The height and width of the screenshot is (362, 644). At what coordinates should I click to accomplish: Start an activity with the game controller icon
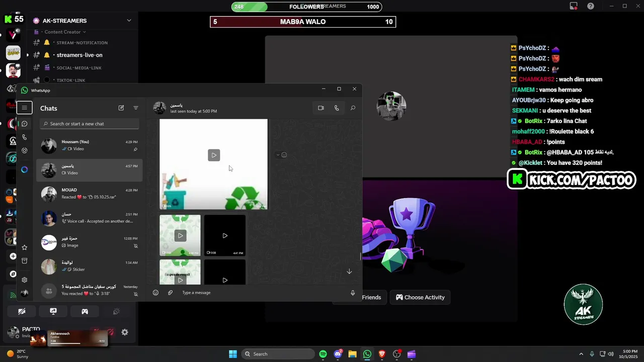(85, 312)
